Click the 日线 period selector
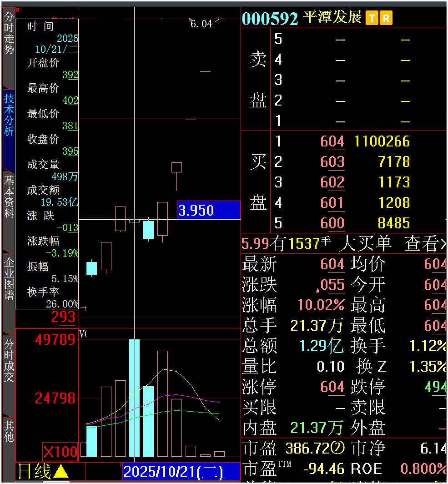448x484 pixels. tap(34, 471)
